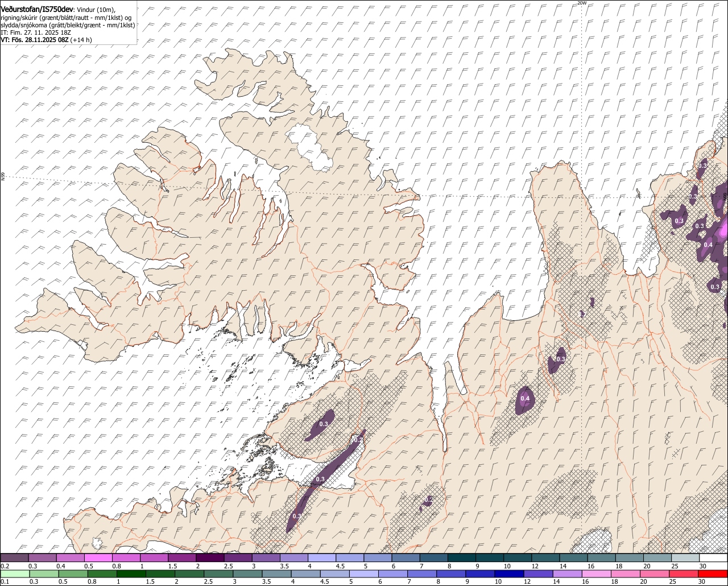The image size is (728, 586).
Task: Click the title text Veðurstofan/IS750dev
Action: pos(37,9)
